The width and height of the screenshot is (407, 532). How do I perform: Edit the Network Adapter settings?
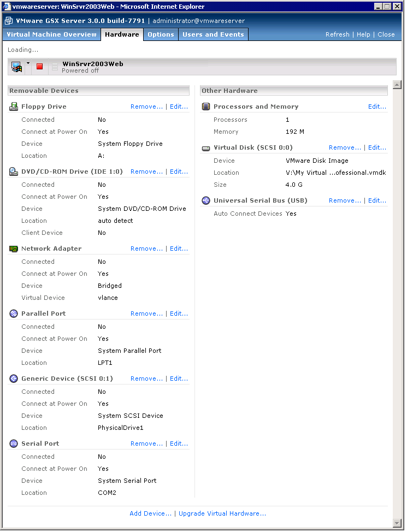pos(179,249)
